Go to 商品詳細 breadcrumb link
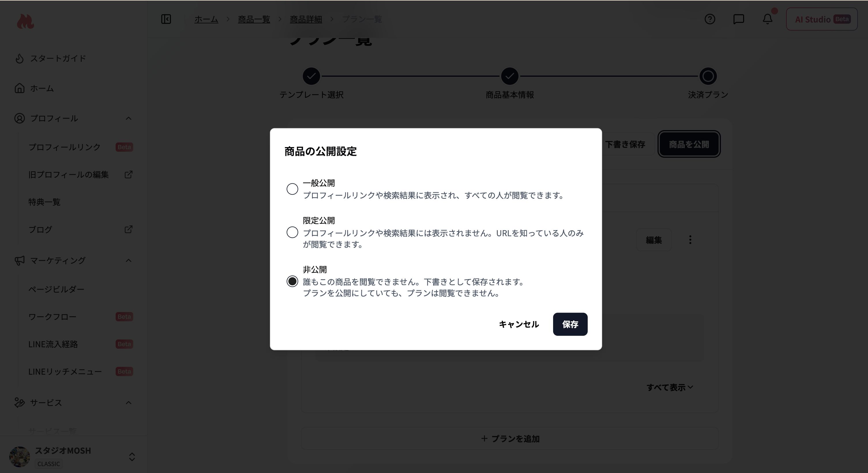Screen dimensions: 868x473 click(306, 19)
